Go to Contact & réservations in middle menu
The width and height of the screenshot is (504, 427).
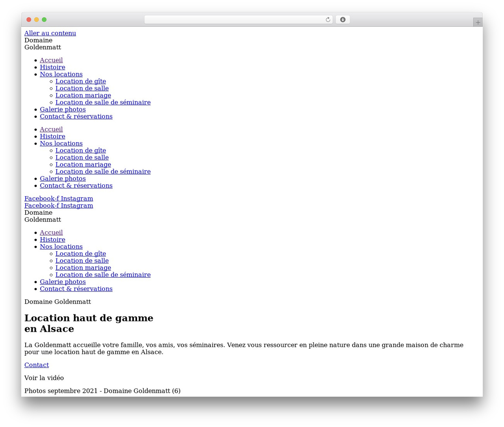(x=76, y=186)
